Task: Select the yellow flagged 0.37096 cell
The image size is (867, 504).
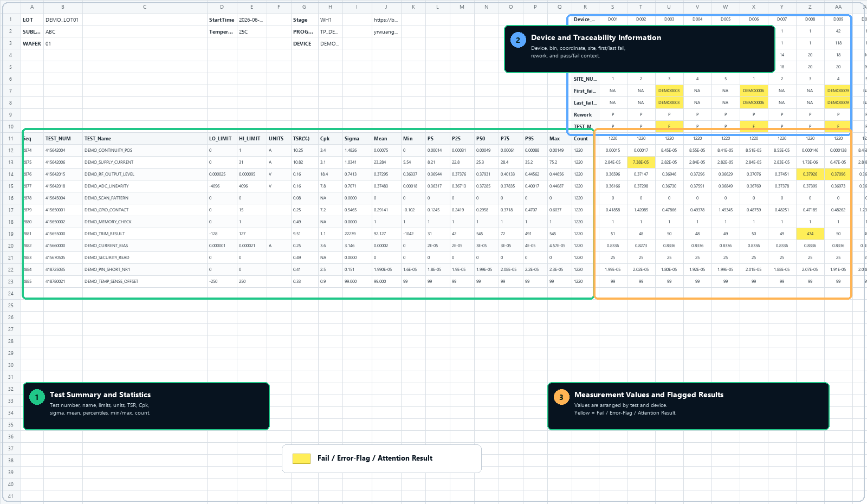Action: pos(838,175)
